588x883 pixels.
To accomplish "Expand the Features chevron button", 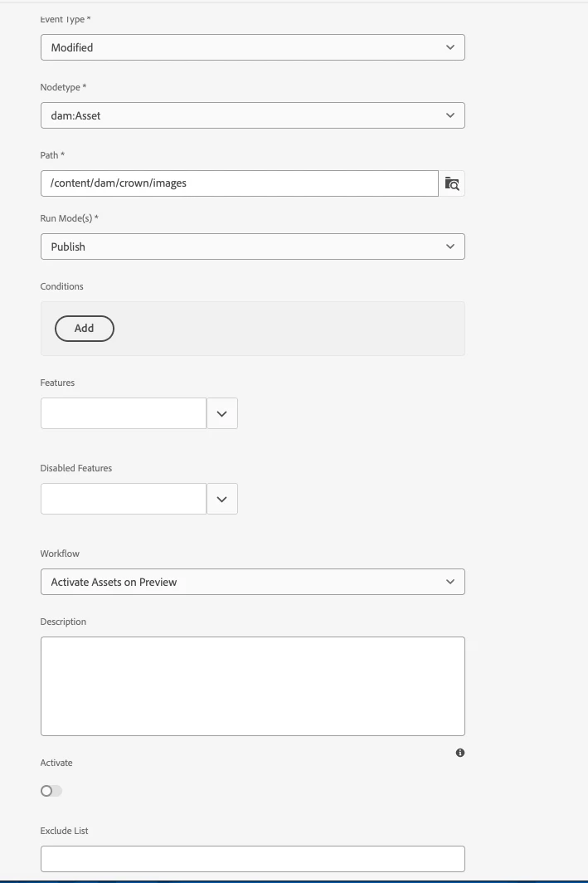I will [x=222, y=413].
